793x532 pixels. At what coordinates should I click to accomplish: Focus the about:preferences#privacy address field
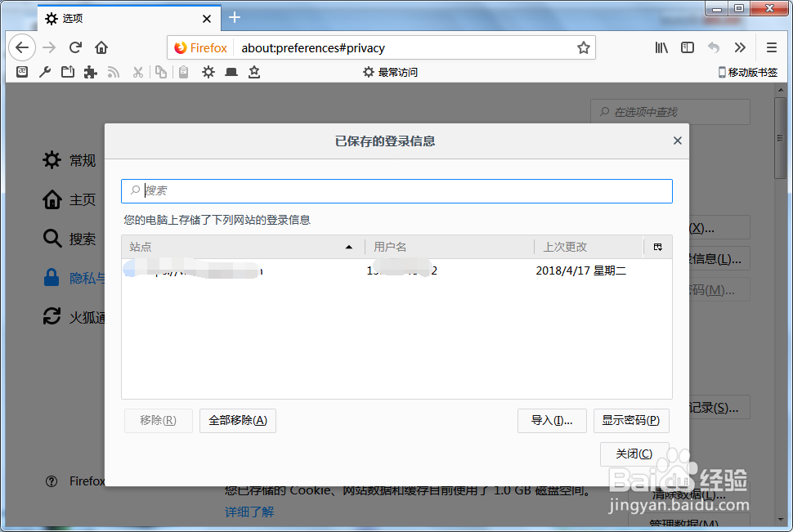[x=405, y=48]
